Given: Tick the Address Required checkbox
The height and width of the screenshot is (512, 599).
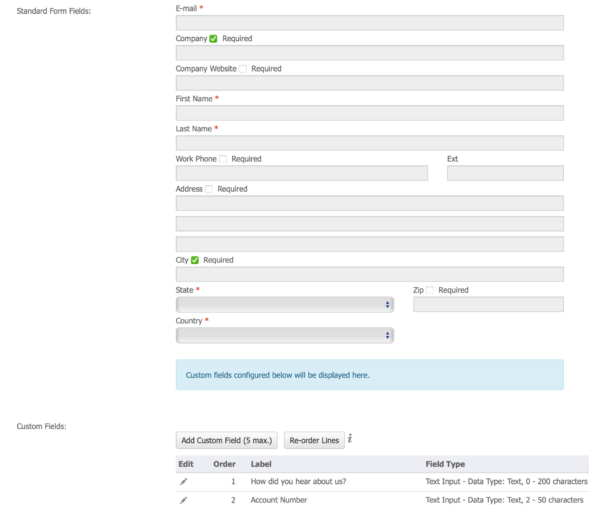Looking at the screenshot, I should [x=209, y=189].
